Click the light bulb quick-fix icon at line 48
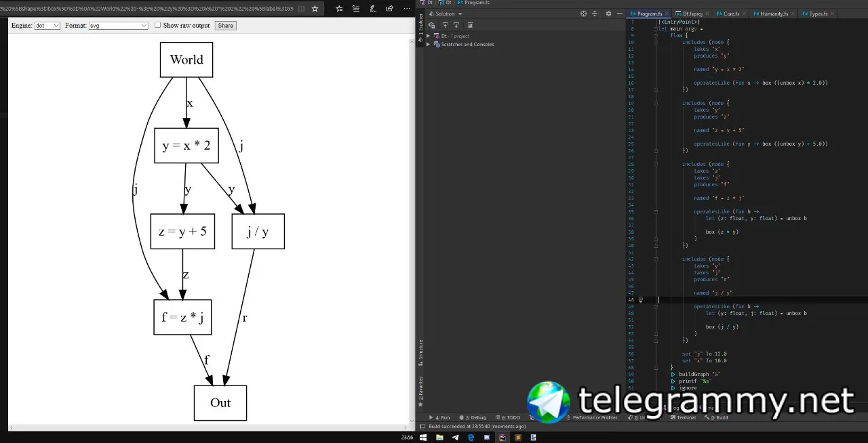 click(641, 299)
